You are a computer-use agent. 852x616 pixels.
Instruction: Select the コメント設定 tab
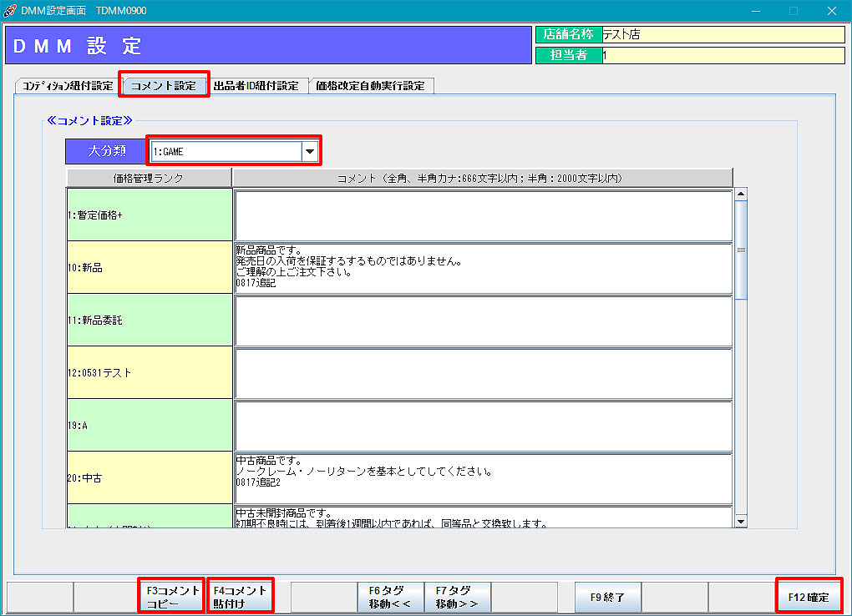click(164, 86)
